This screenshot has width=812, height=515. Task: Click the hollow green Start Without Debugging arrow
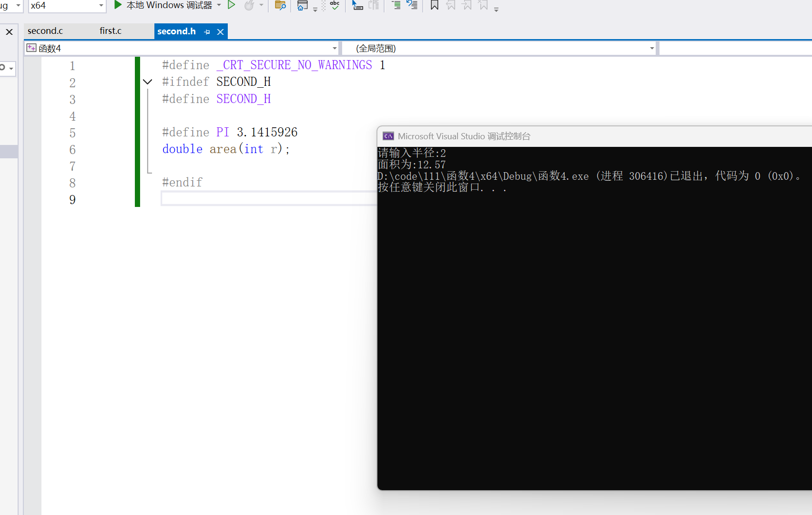click(x=232, y=5)
